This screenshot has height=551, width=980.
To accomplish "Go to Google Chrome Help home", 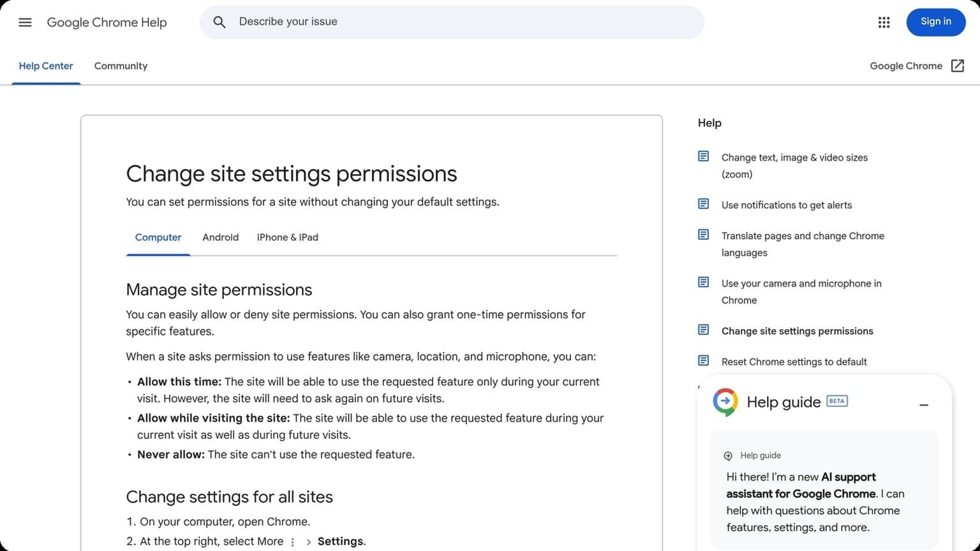I will pyautogui.click(x=107, y=22).
